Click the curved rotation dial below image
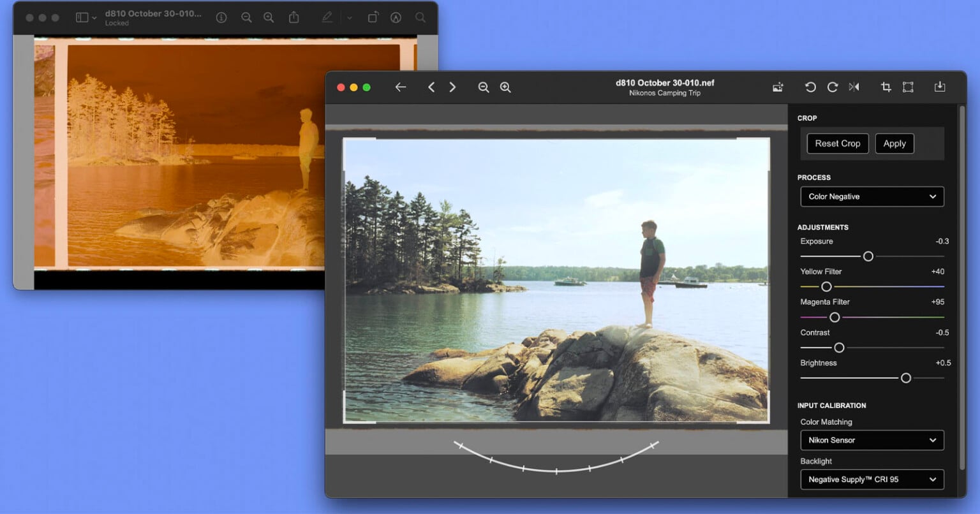980x514 pixels. [556, 457]
